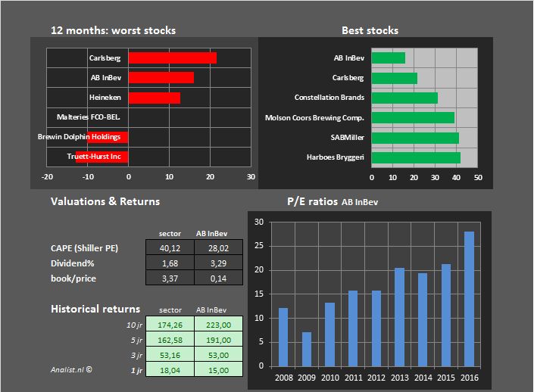534x392 pixels.
Task: Select the 'Dividend%' row label
Action: tap(72, 263)
